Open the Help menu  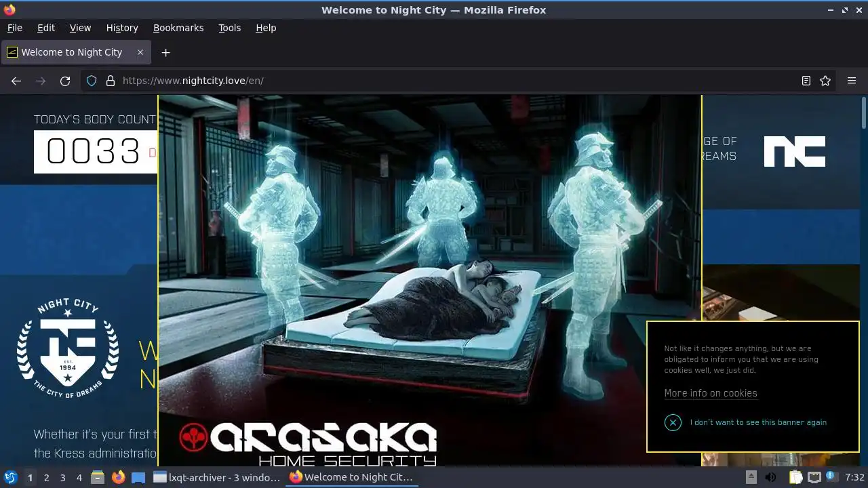[266, 28]
